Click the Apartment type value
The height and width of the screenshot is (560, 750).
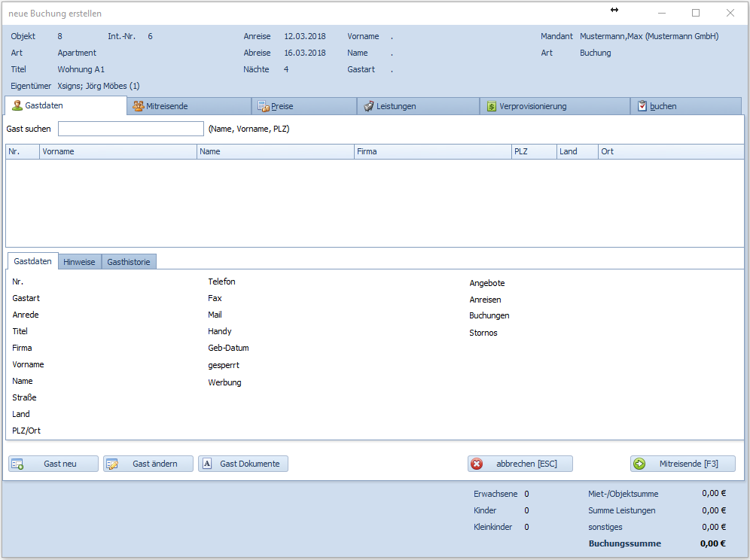77,53
